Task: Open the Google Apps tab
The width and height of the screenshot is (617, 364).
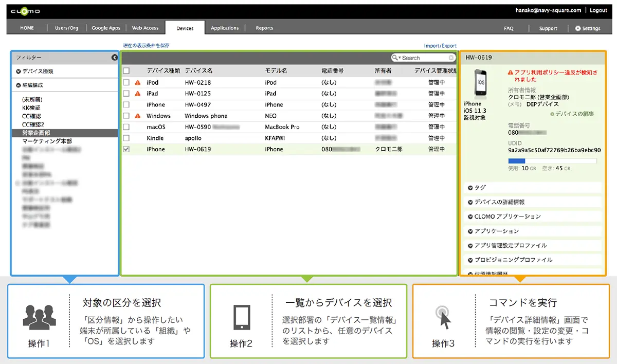Action: 106,28
